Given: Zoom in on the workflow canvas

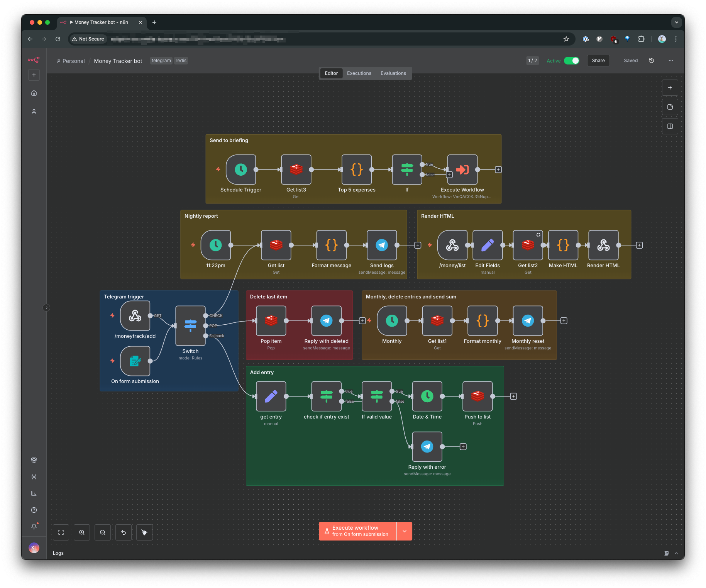Looking at the screenshot, I should [x=82, y=532].
